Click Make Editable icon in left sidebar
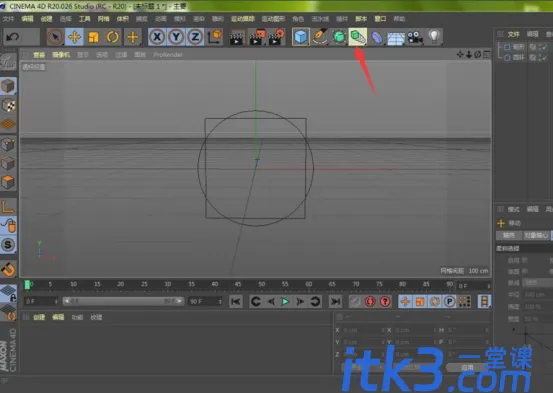 (x=8, y=62)
